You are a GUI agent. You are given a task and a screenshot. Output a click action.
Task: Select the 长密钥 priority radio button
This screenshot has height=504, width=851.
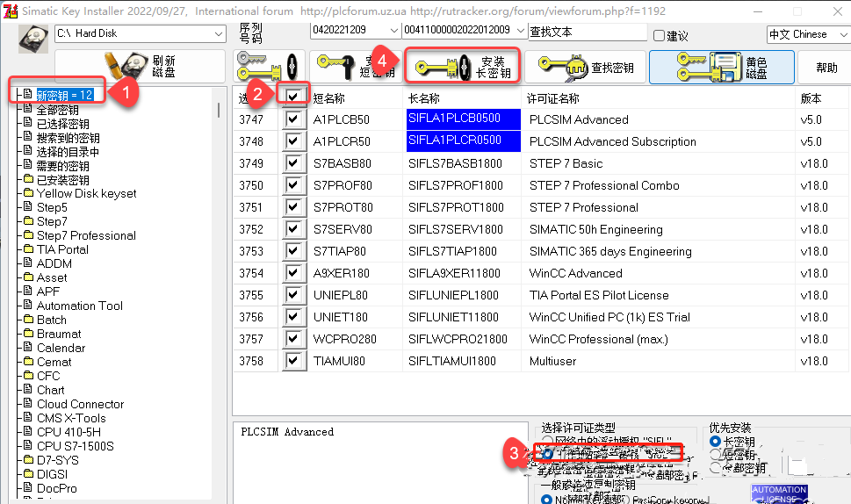[x=716, y=442]
